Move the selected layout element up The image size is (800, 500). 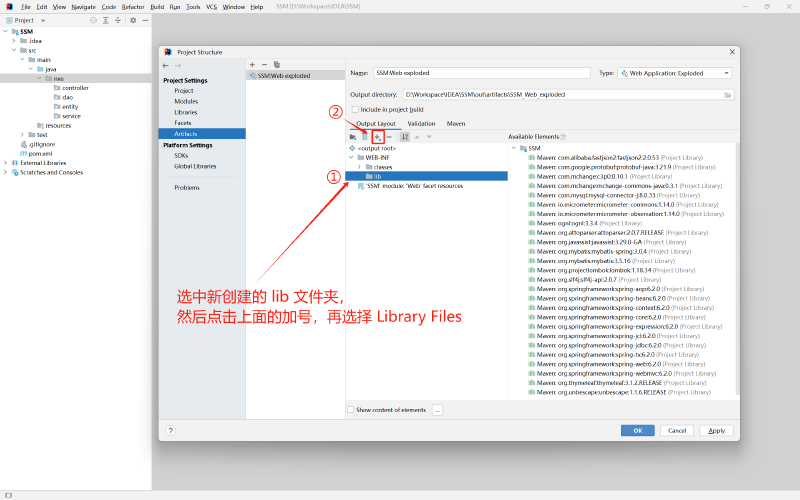[417, 137]
